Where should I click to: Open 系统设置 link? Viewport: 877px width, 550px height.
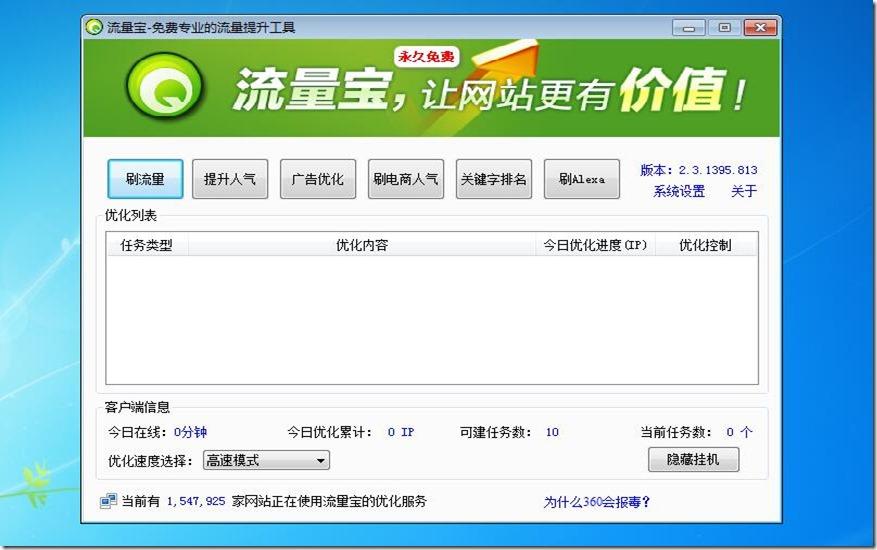679,191
